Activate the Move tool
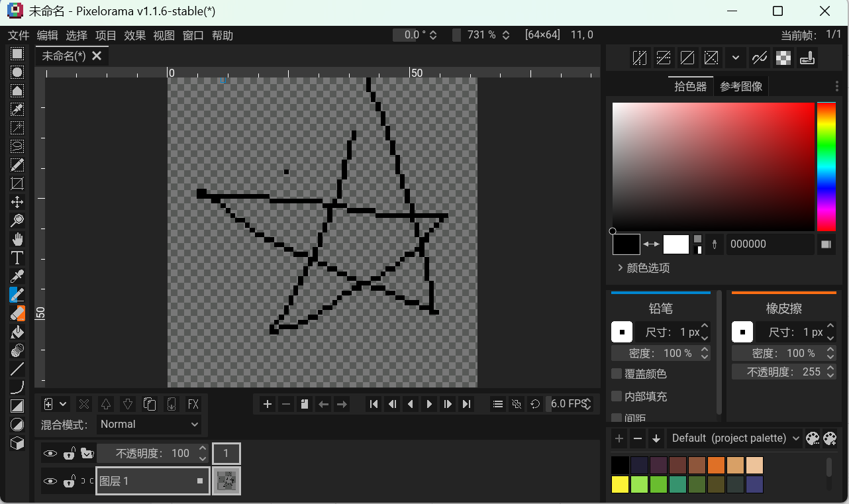This screenshot has height=504, width=849. (17, 202)
